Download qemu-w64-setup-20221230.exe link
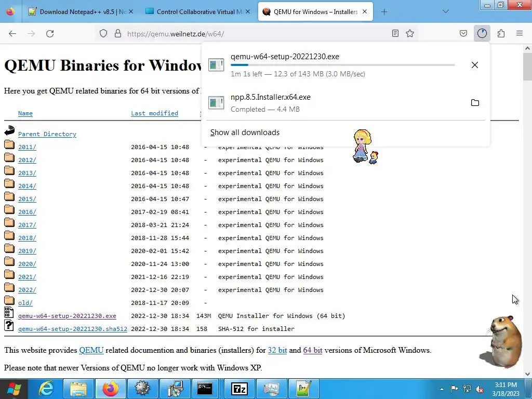 pos(67,316)
